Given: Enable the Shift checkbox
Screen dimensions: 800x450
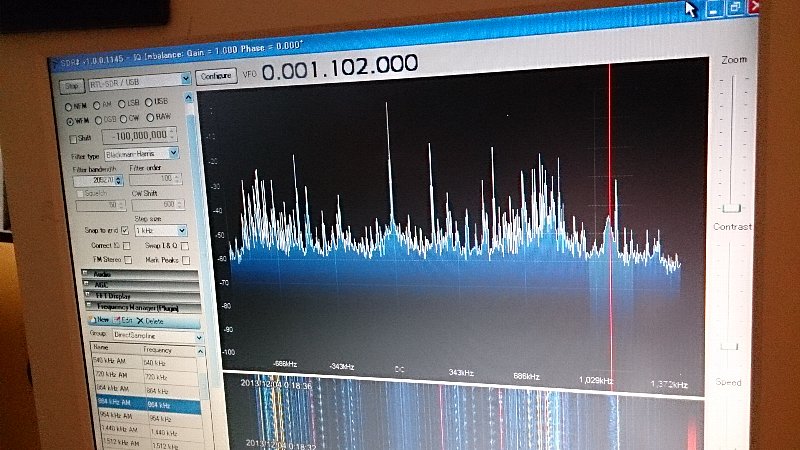Looking at the screenshot, I should tap(73, 139).
